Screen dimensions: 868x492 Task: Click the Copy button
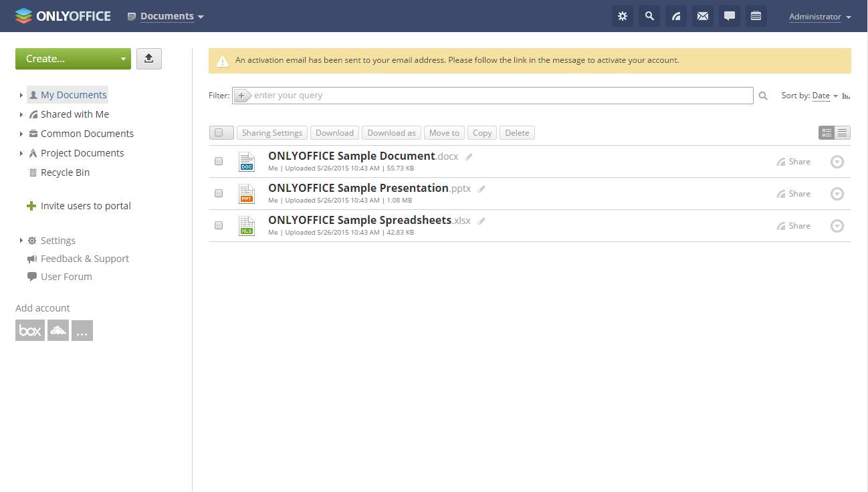tap(482, 133)
